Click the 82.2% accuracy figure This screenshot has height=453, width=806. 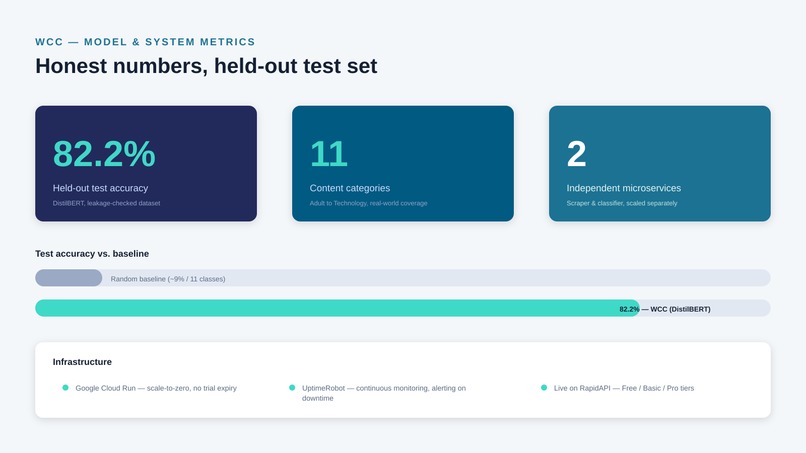104,154
